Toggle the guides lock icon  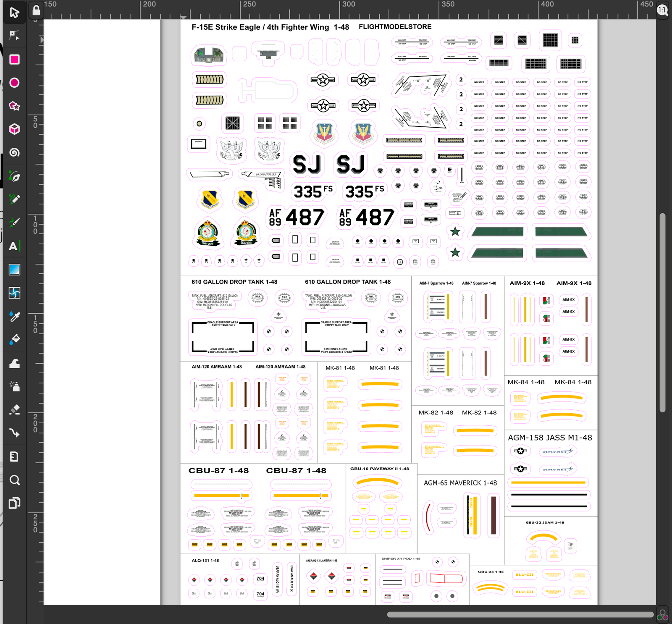[x=36, y=10]
